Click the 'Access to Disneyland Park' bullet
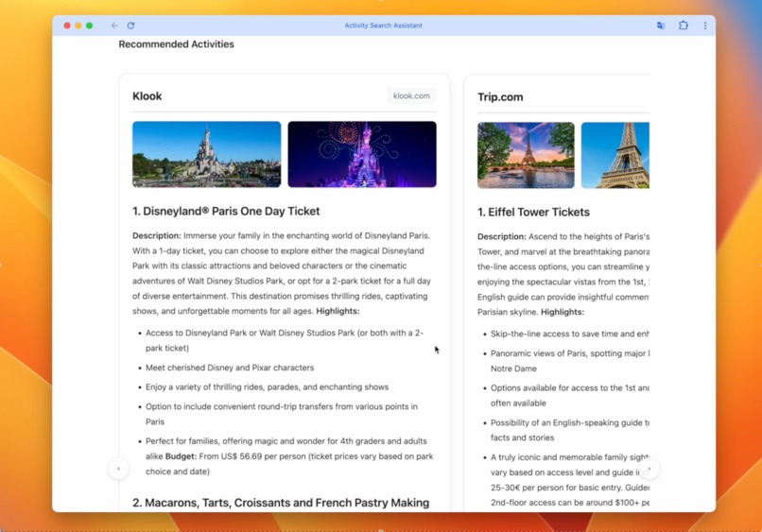The height and width of the screenshot is (532, 762). coord(285,340)
